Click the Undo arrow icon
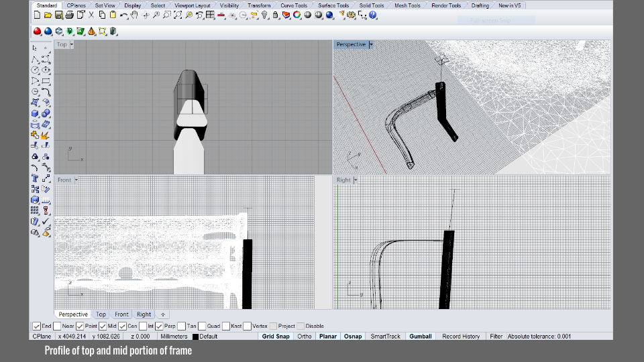644x362 pixels. (123, 15)
